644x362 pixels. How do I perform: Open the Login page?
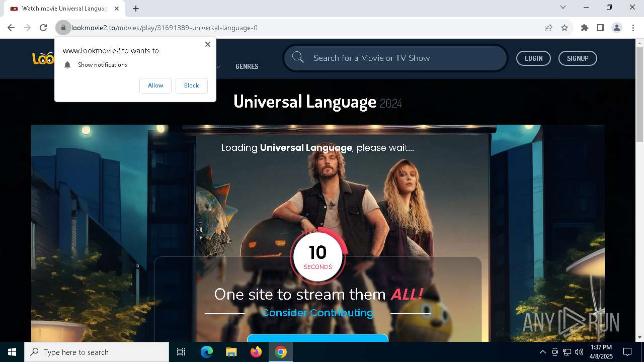click(x=533, y=58)
